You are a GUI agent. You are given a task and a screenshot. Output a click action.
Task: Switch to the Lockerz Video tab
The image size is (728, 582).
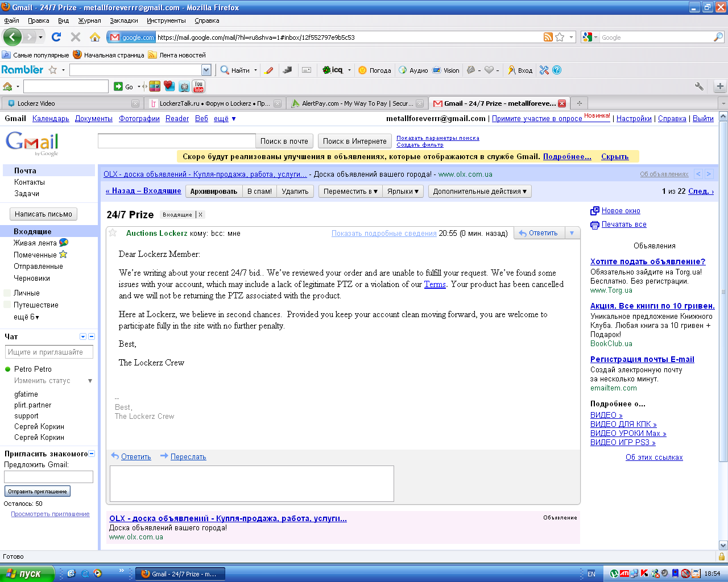(72, 103)
